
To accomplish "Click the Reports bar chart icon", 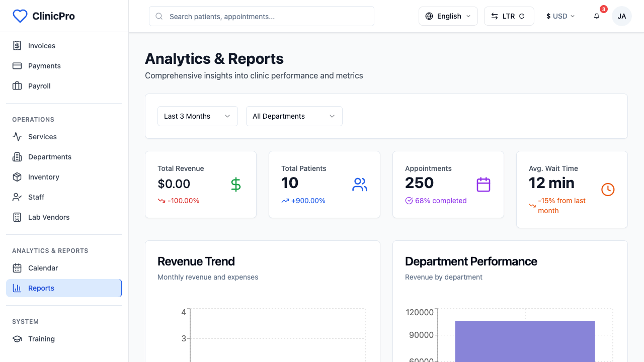I will point(17,288).
